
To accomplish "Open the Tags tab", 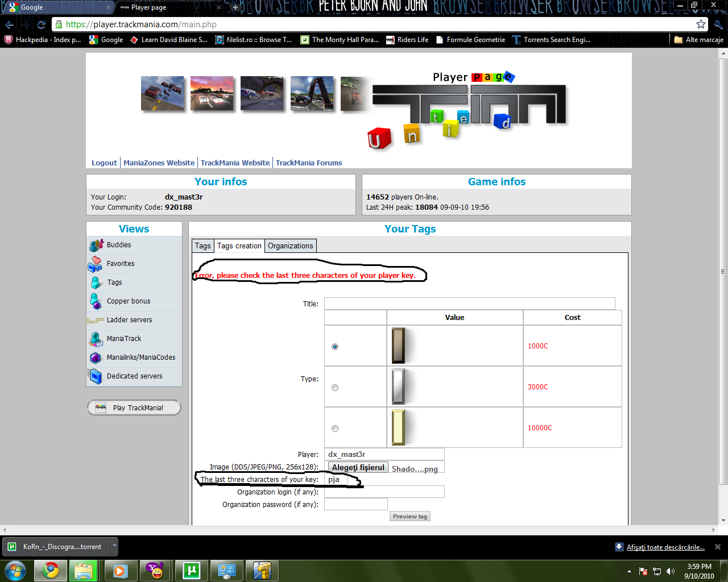I will (203, 246).
